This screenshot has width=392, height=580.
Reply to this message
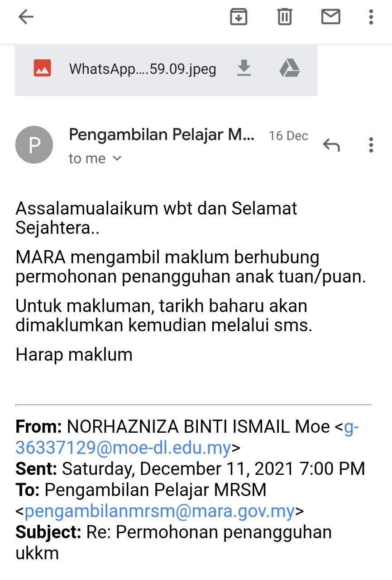point(331,145)
